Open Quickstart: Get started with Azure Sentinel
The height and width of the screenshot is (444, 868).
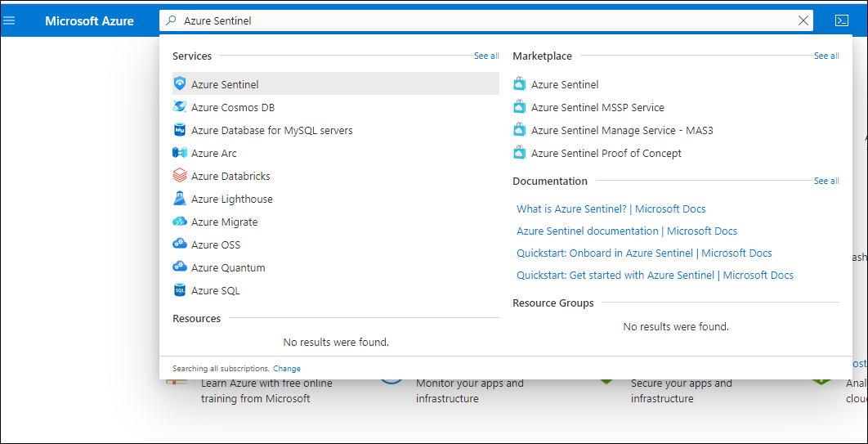click(655, 275)
